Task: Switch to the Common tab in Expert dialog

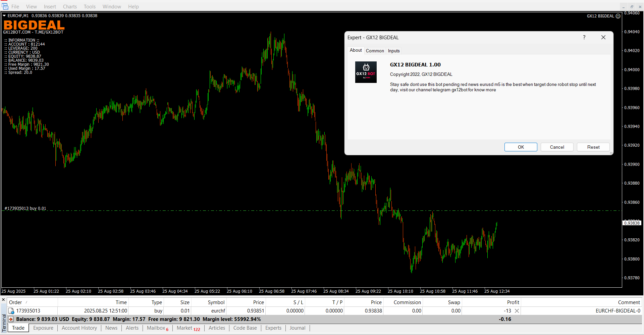Action: click(x=375, y=51)
